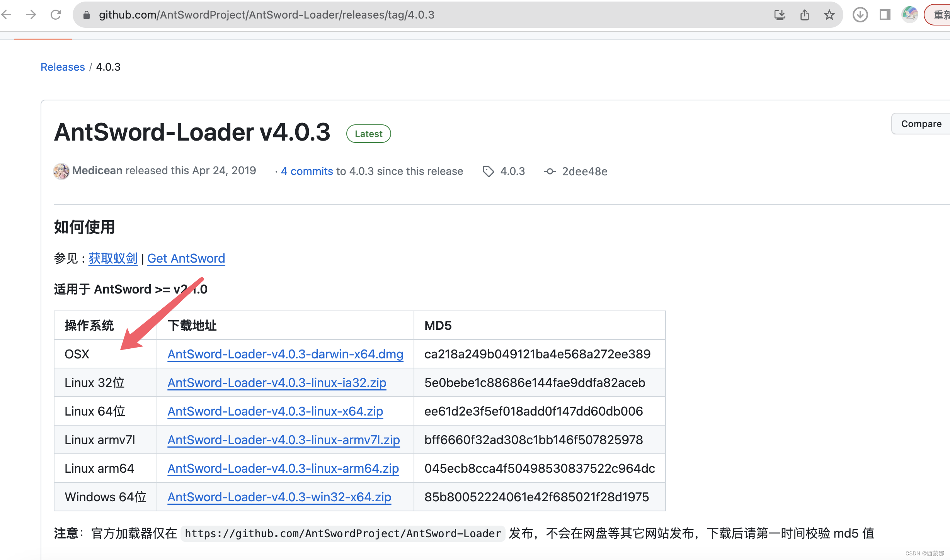Viewport: 950px width, 560px height.
Task: Open the Releases breadcrumb link
Action: click(63, 67)
